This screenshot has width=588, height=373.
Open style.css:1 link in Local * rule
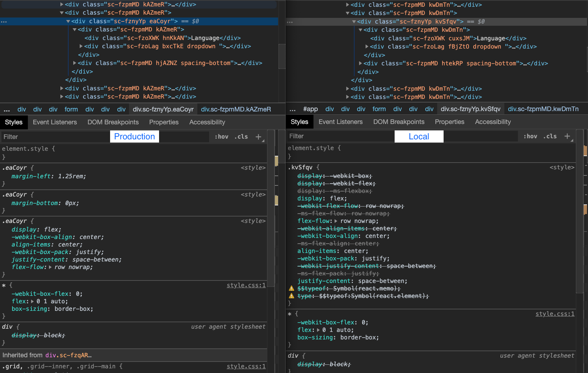[555, 314]
